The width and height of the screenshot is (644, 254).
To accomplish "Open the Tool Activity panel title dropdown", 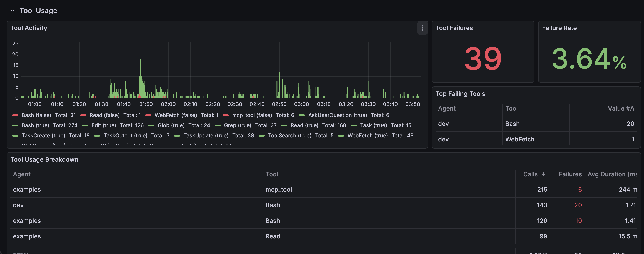I will 29,28.
